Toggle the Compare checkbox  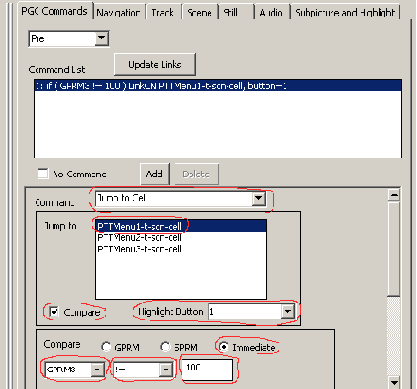point(53,312)
